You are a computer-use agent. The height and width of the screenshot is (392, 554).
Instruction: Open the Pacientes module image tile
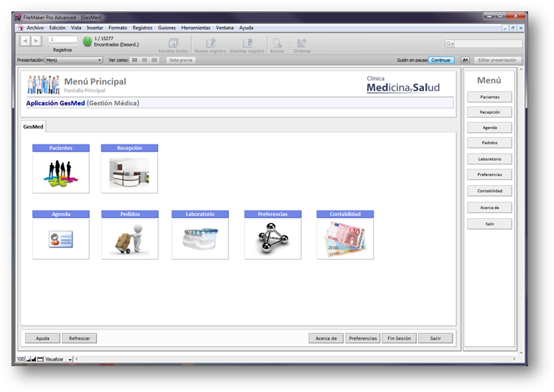(61, 173)
